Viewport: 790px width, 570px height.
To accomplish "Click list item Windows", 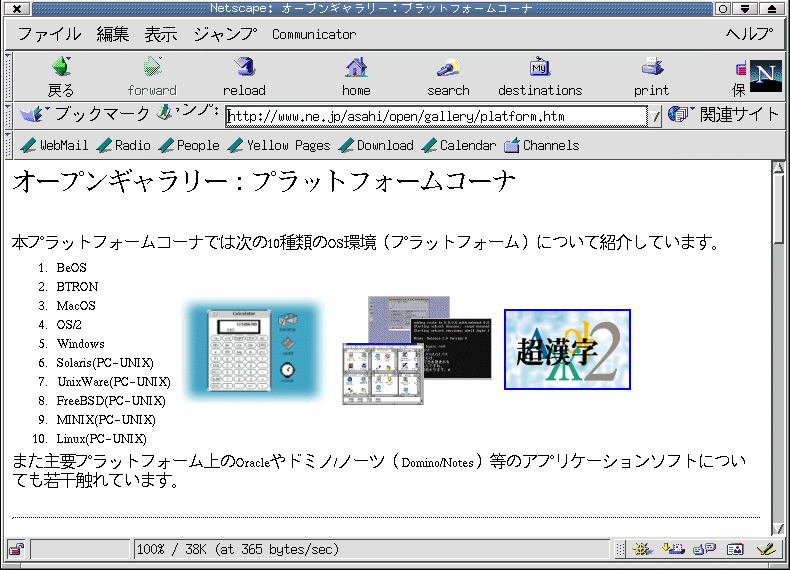I will (81, 344).
